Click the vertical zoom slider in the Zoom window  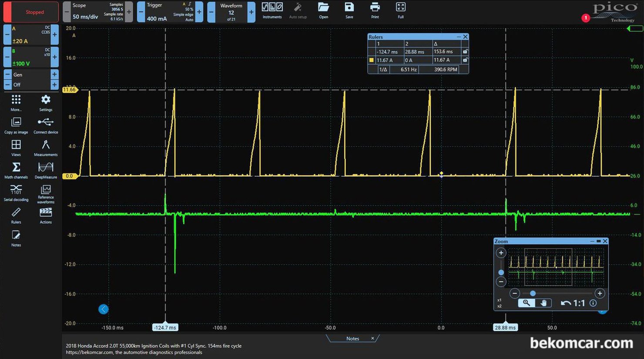point(501,272)
